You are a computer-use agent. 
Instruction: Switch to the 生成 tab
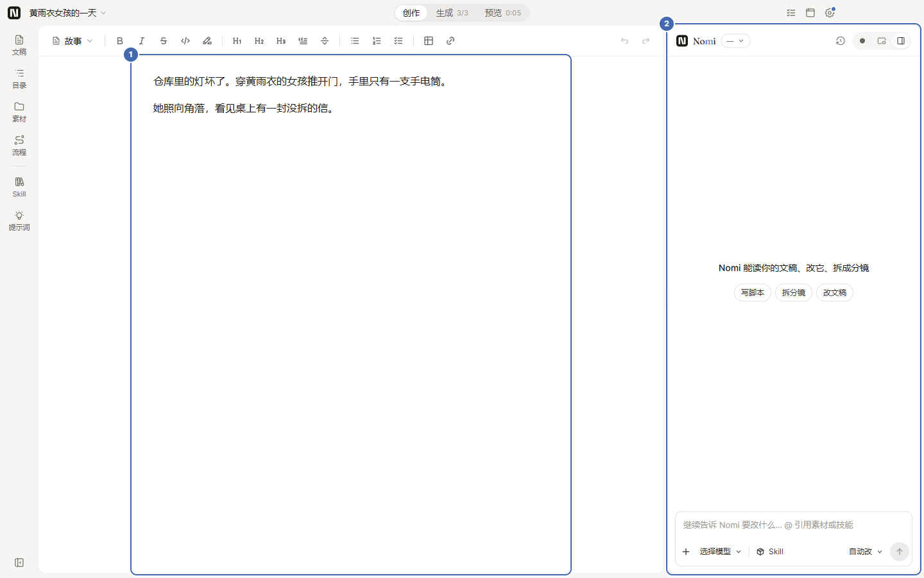tap(452, 13)
